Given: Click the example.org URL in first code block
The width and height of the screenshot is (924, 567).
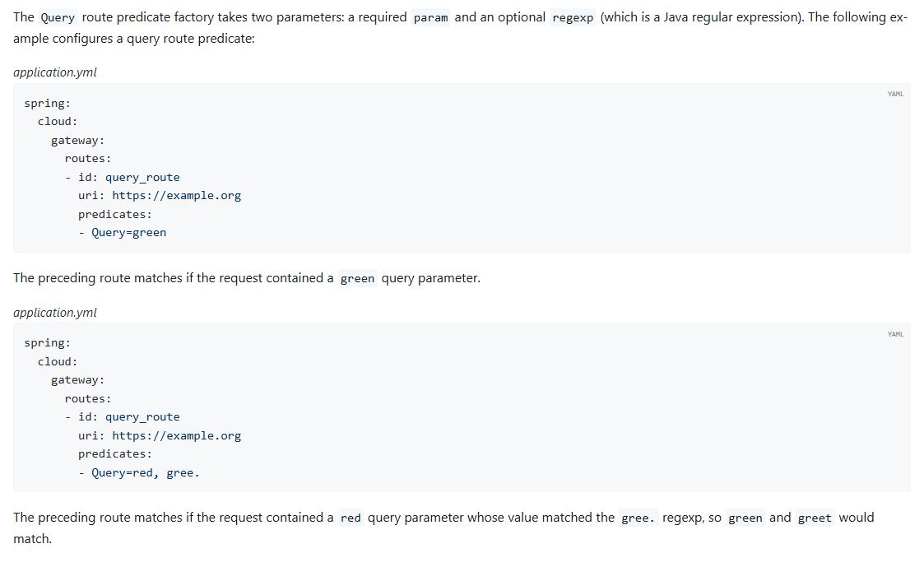Looking at the screenshot, I should (x=176, y=196).
